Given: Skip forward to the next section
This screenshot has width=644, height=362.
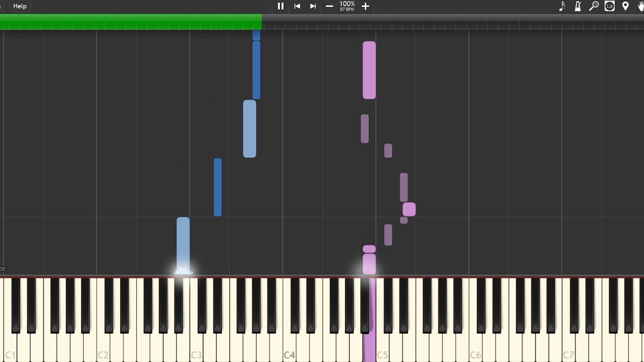Looking at the screenshot, I should [x=313, y=6].
